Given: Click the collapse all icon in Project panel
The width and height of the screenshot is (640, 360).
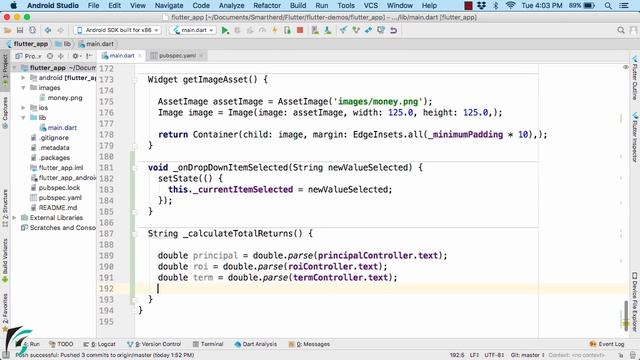Looking at the screenshot, I should coord(61,56).
